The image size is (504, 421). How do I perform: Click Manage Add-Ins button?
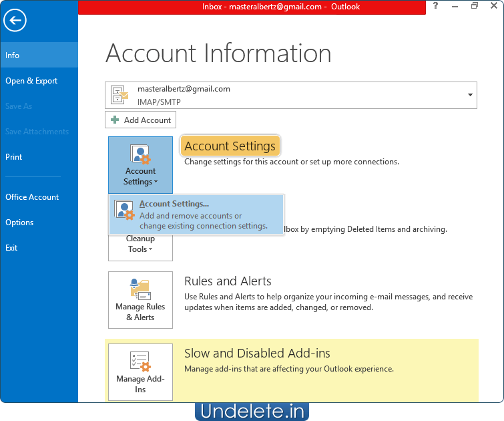click(140, 372)
